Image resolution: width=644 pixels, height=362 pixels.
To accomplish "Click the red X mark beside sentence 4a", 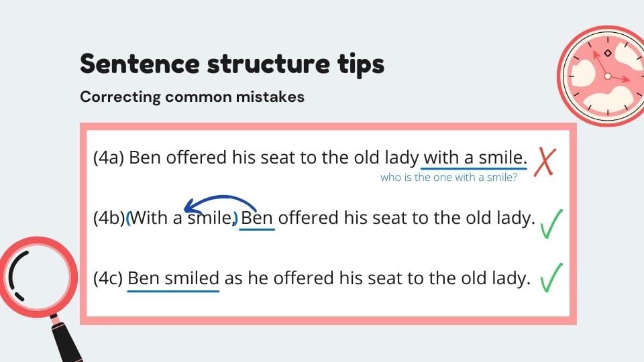I will pos(545,163).
